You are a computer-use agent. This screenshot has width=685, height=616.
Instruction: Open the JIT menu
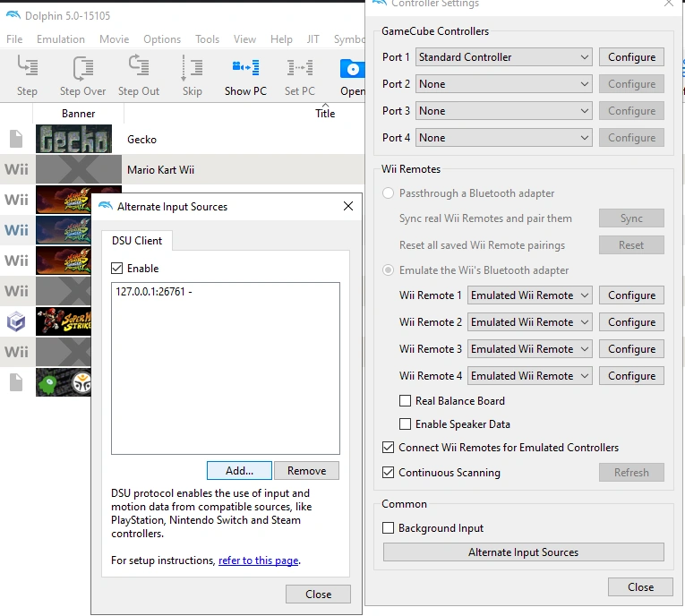point(313,38)
